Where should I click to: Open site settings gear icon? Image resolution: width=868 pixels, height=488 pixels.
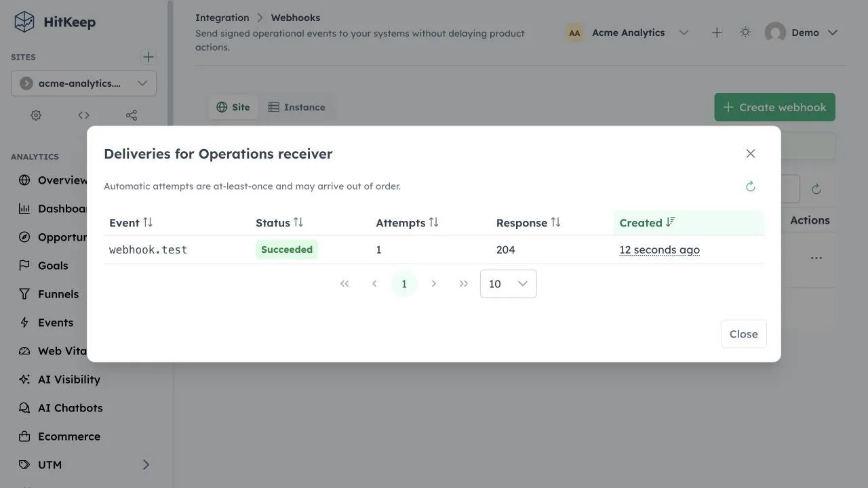pyautogui.click(x=36, y=115)
